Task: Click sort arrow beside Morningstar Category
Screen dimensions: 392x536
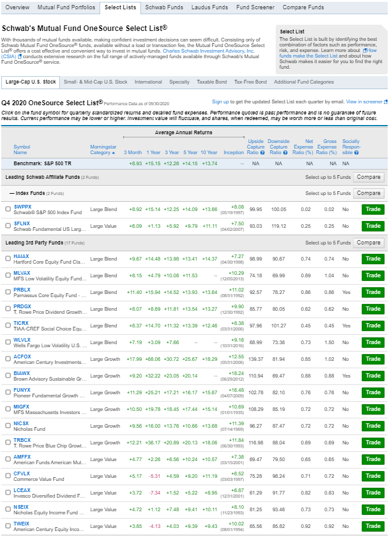Action: [x=113, y=153]
